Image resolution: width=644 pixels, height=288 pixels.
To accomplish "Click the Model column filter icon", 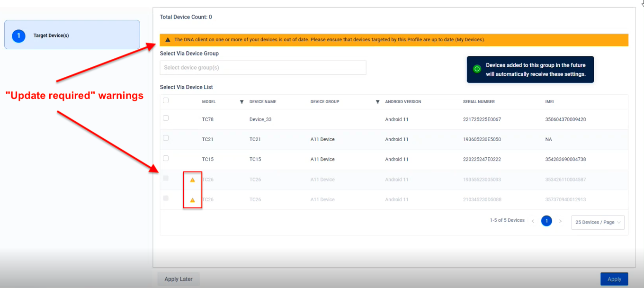I will [x=241, y=102].
